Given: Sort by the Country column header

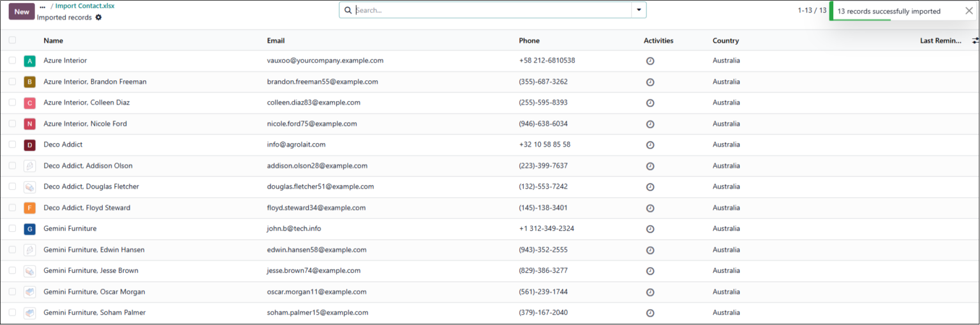Looking at the screenshot, I should [725, 41].
